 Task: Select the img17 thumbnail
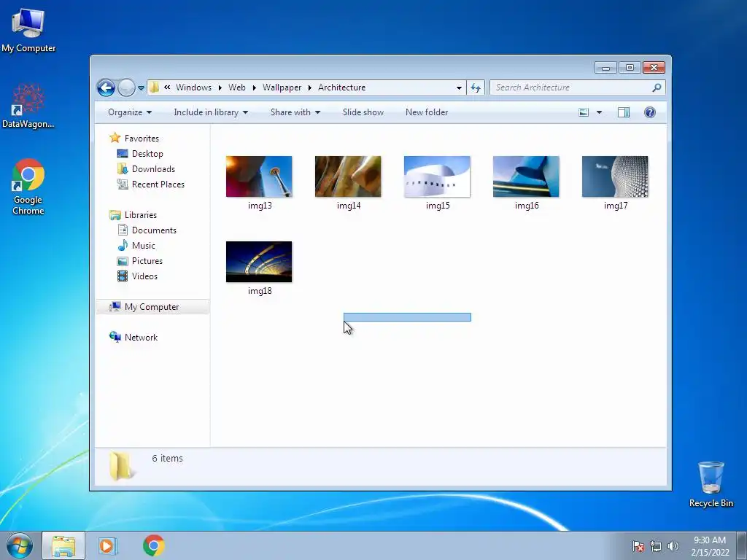(615, 176)
